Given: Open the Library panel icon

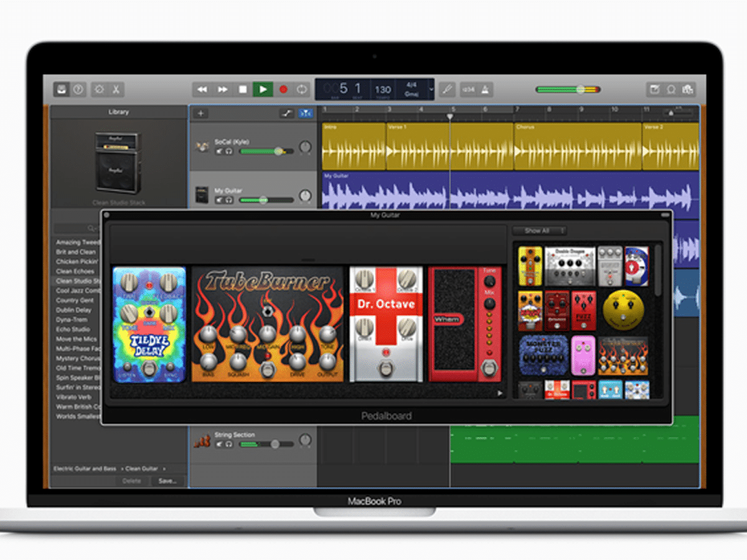Looking at the screenshot, I should pos(62,90).
